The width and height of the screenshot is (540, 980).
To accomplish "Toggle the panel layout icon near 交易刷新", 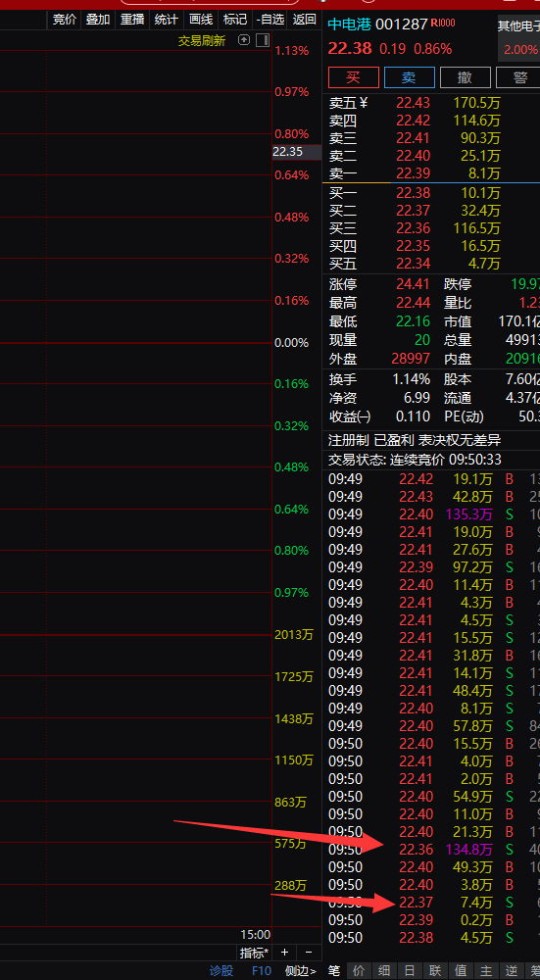I will pyautogui.click(x=263, y=40).
